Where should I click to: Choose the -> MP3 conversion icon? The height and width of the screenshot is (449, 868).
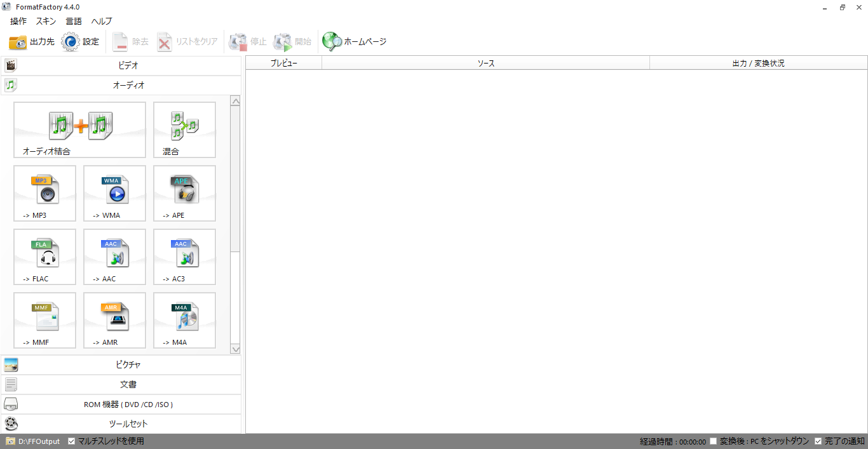pos(44,193)
